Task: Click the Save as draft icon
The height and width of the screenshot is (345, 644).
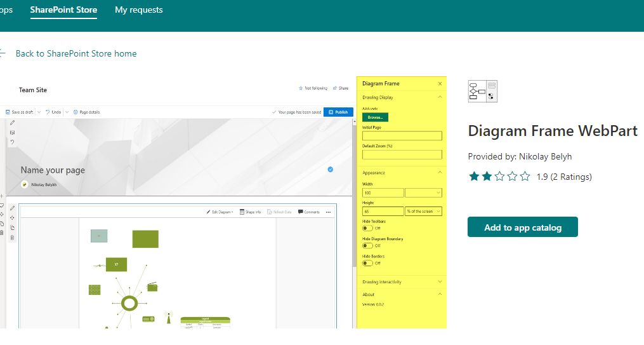Action: click(x=8, y=112)
